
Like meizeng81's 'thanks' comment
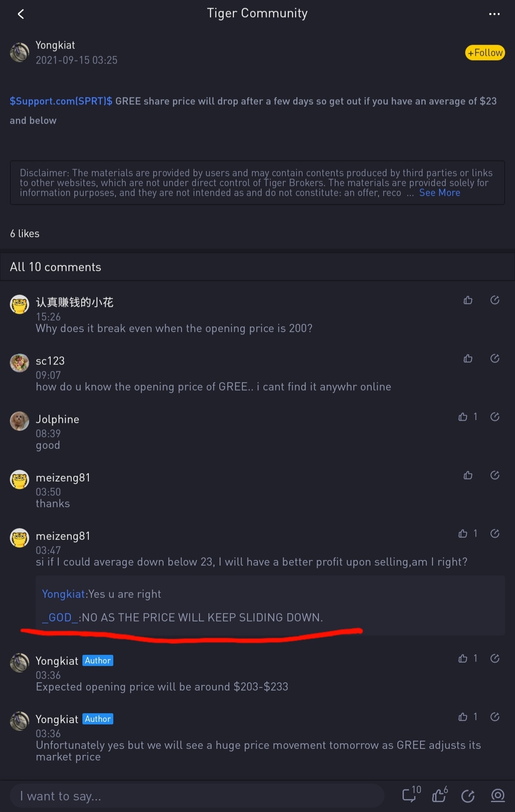pos(468,475)
